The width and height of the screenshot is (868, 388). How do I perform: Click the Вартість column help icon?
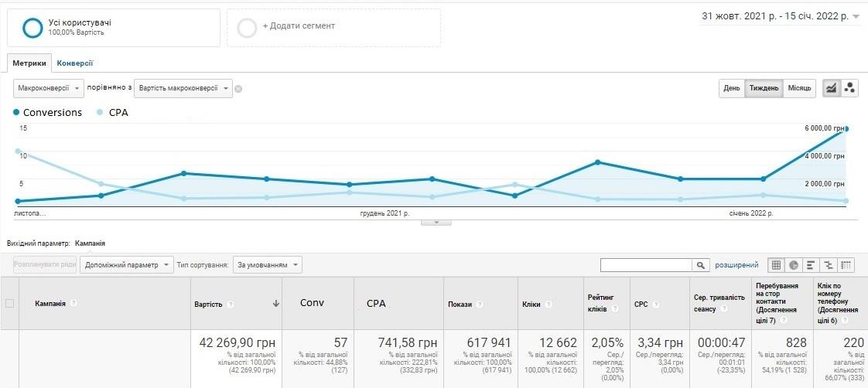pos(231,305)
